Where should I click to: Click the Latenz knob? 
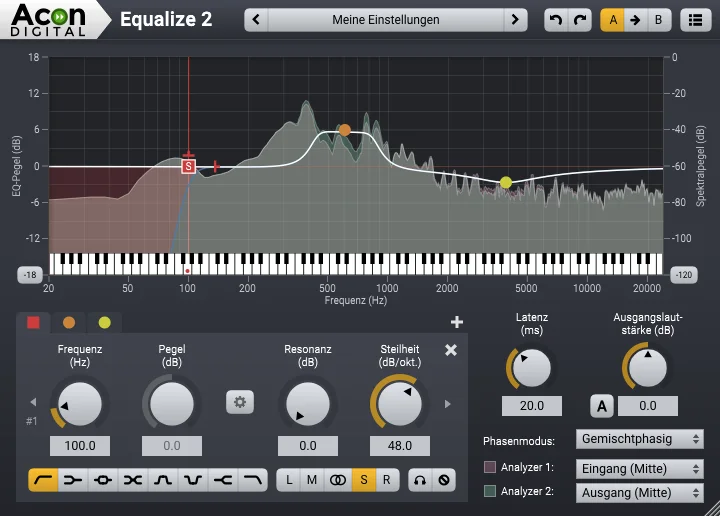point(531,368)
